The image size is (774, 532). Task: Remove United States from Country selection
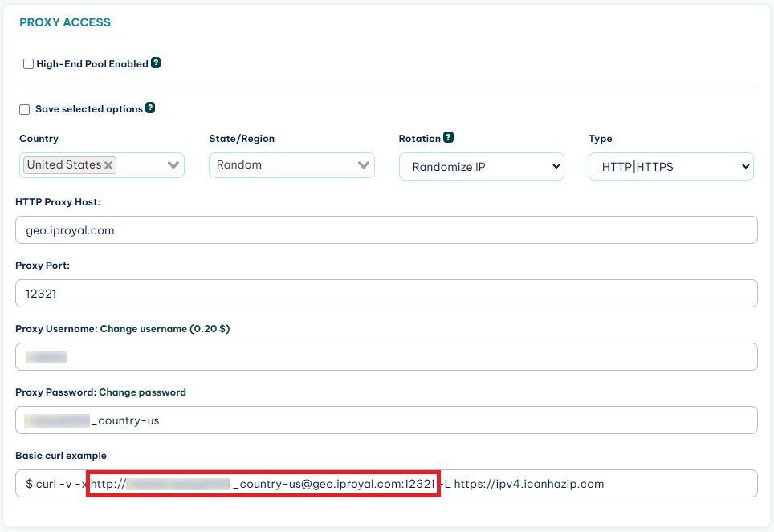[x=108, y=164]
